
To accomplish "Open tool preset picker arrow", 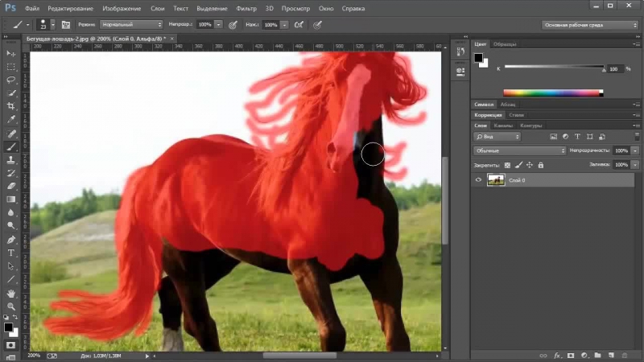I will pyautogui.click(x=27, y=25).
